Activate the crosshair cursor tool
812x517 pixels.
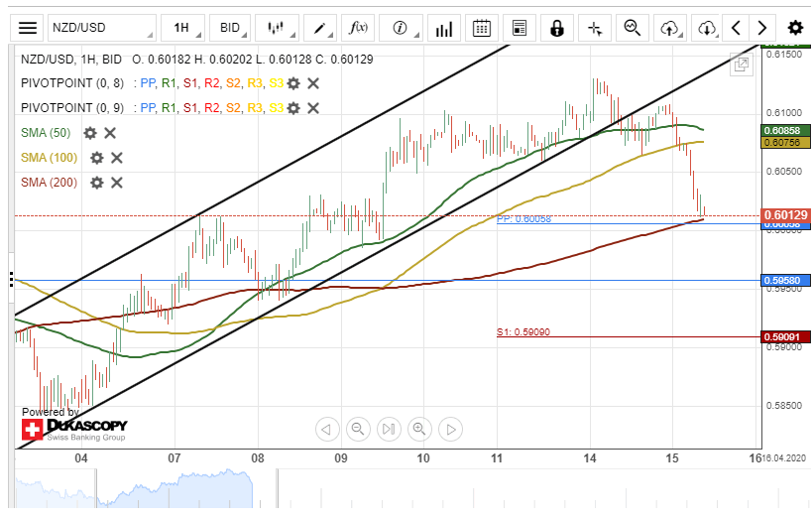(x=595, y=28)
